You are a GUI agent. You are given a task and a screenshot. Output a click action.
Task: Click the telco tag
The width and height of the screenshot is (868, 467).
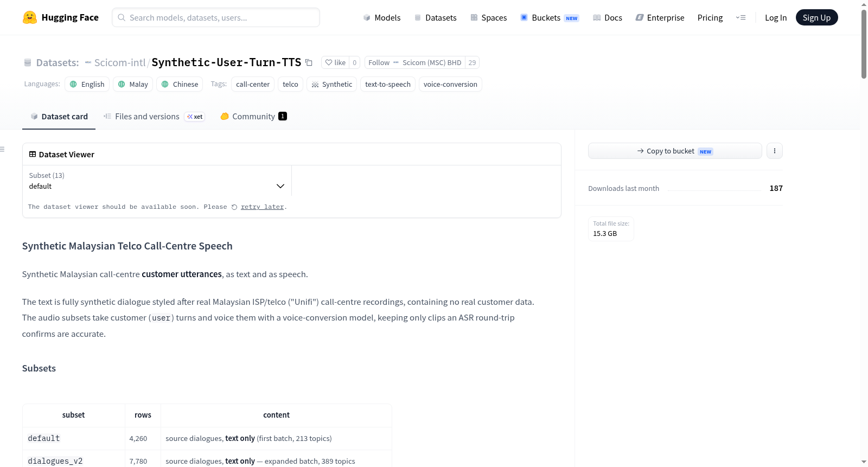[290, 84]
